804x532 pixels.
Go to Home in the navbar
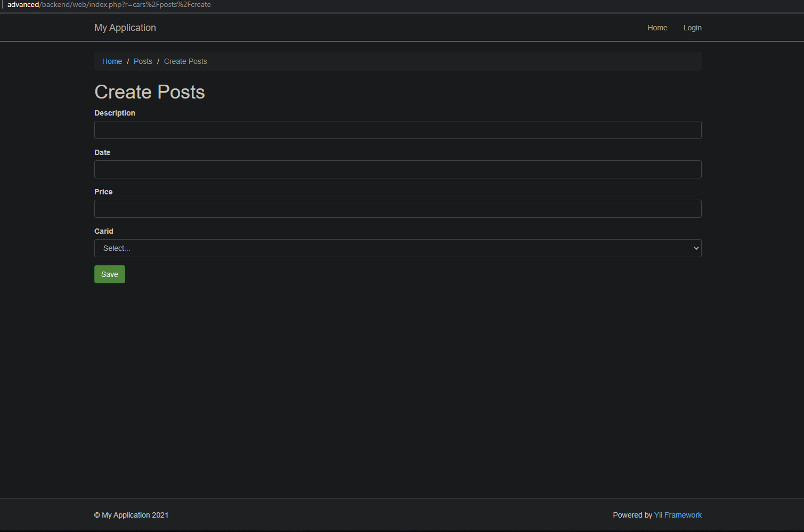pyautogui.click(x=657, y=28)
